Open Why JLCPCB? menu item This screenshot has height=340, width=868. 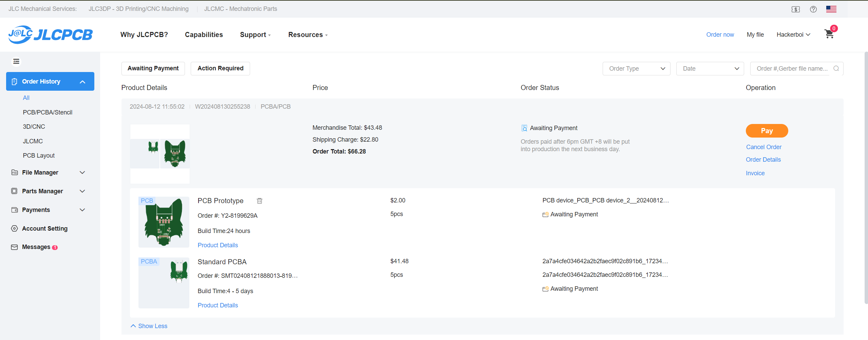point(144,35)
